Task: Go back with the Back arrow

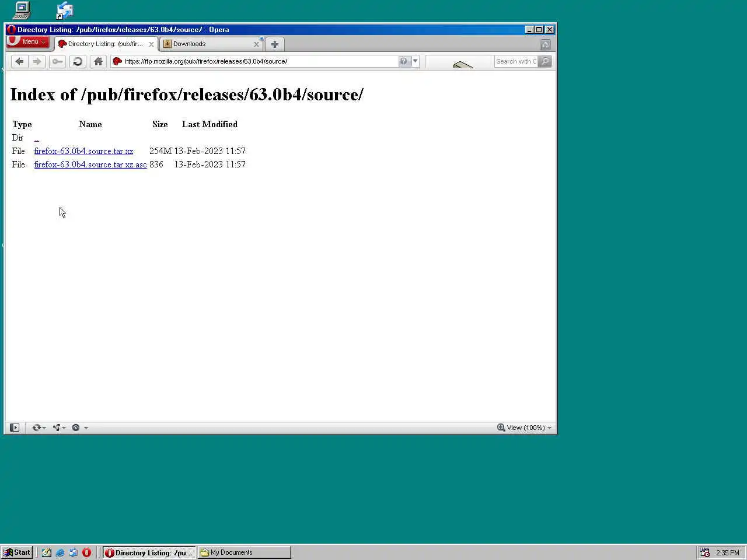Action: tap(19, 61)
